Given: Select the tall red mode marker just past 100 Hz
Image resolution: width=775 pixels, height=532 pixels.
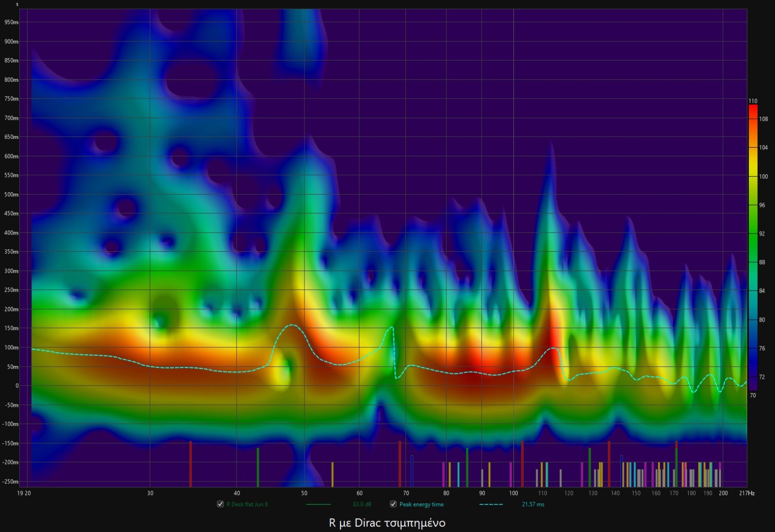Looking at the screenshot, I should point(522,463).
